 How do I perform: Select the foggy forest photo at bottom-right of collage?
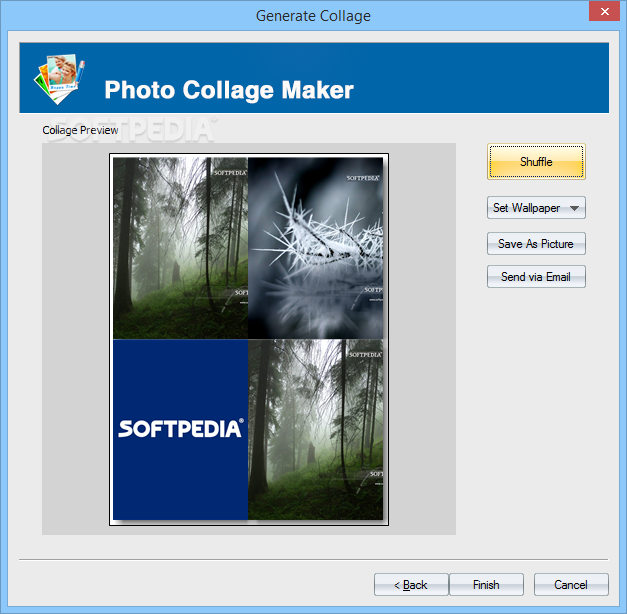click(315, 430)
